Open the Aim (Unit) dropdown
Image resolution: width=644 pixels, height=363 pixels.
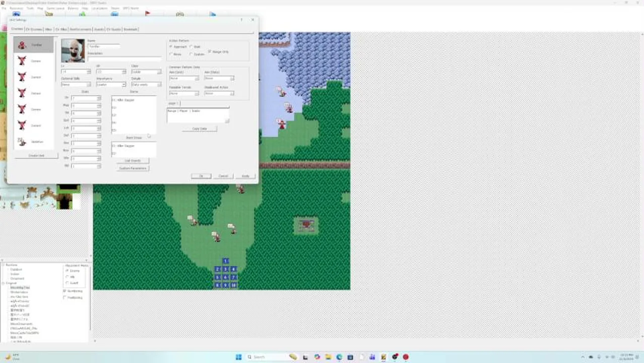click(184, 78)
